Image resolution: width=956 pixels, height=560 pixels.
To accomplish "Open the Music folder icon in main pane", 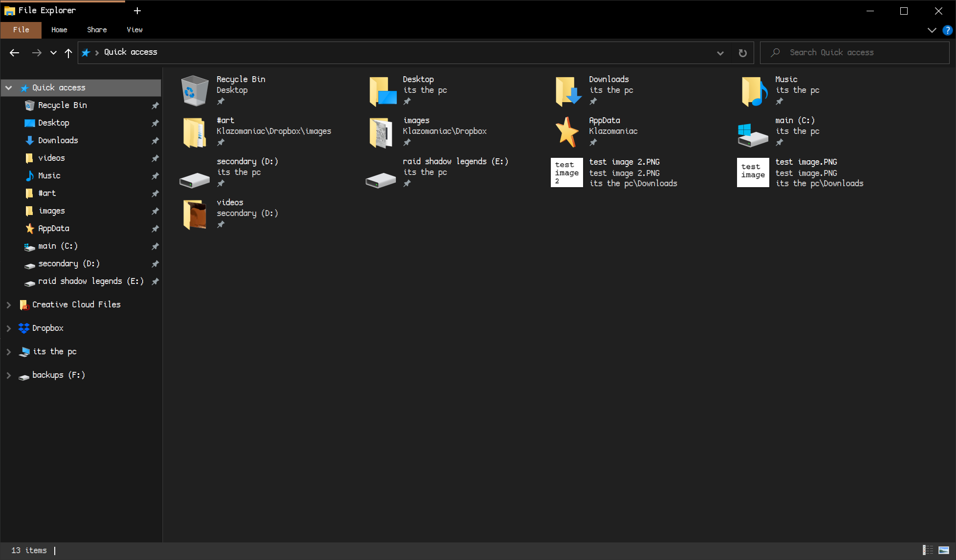I will click(755, 91).
